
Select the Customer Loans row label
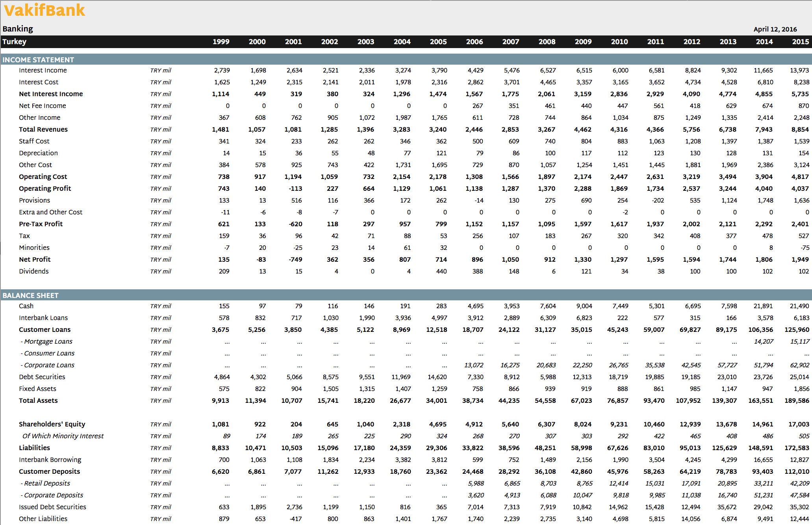point(45,330)
